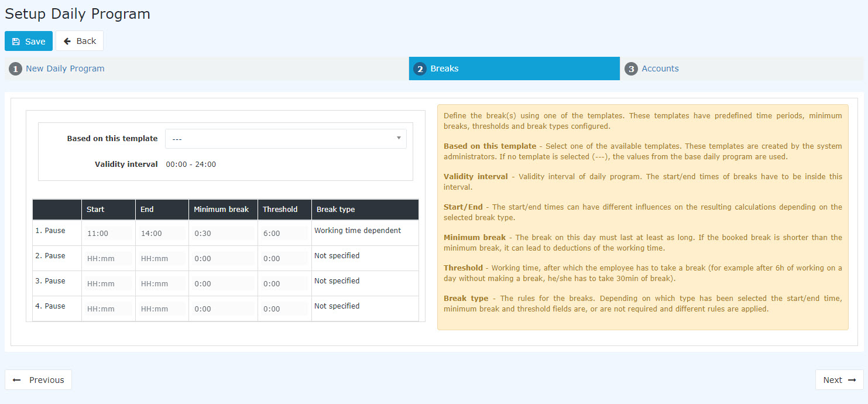Click the Threshold column header
The image size is (868, 404).
(284, 209)
